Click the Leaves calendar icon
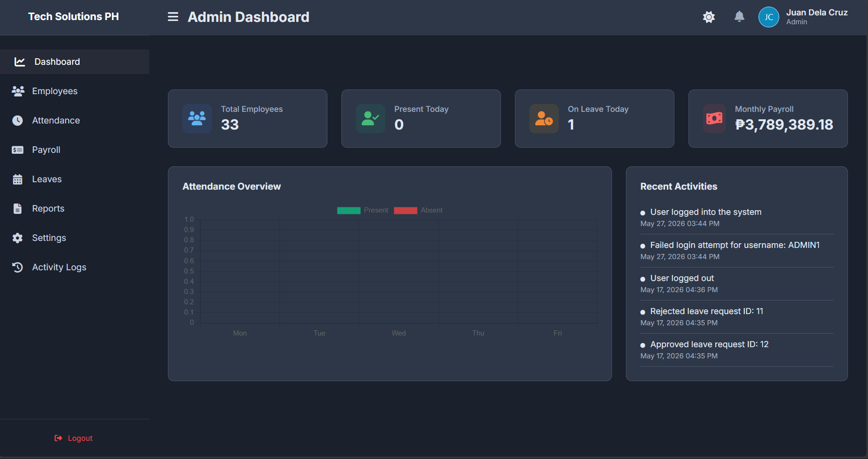868x459 pixels. coord(18,179)
